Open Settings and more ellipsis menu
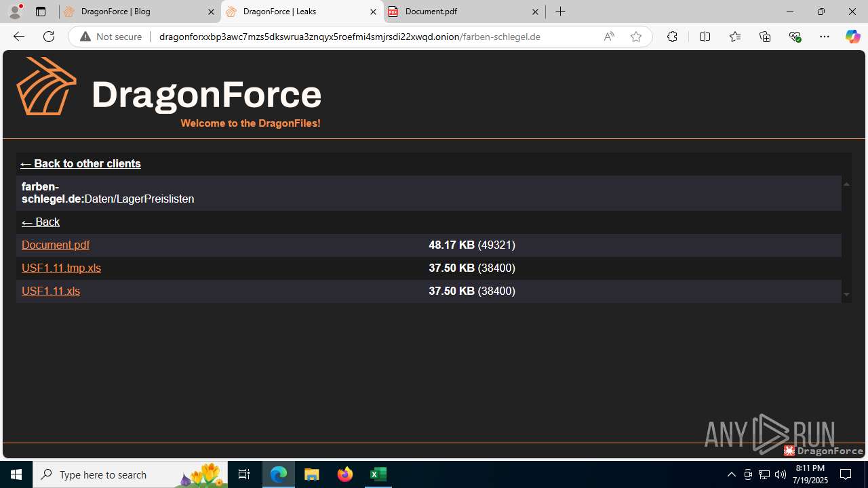The width and height of the screenshot is (868, 488). click(825, 37)
